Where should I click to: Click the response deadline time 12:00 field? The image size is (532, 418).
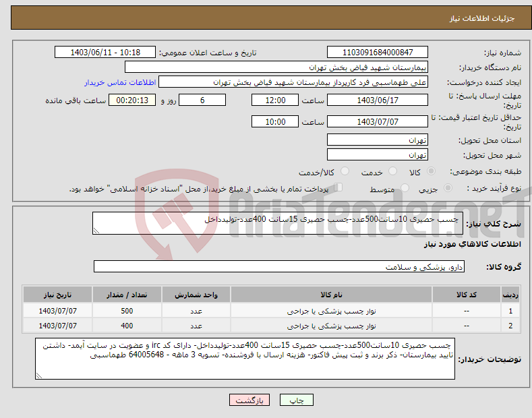pos(275,100)
